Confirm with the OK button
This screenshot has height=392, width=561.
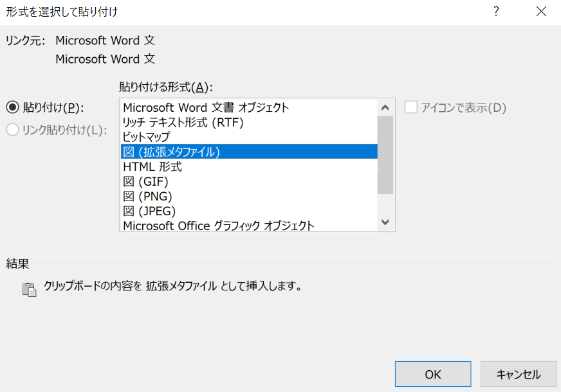(x=433, y=374)
